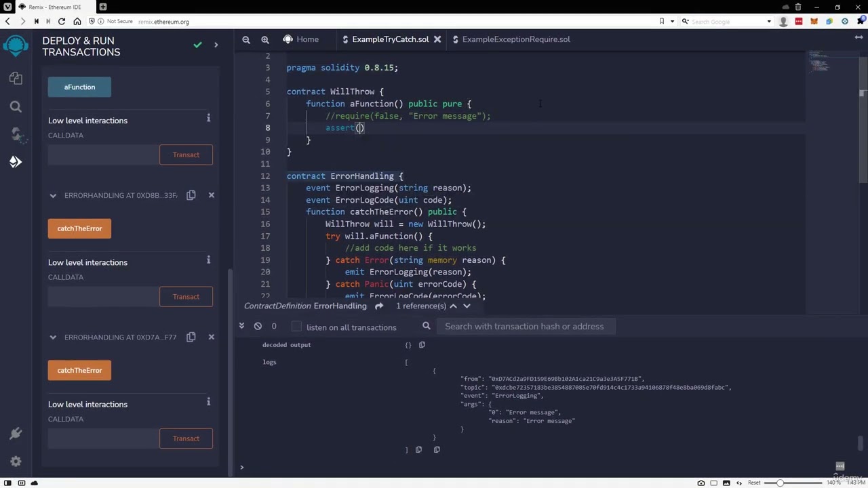Select the Deploy & run transactions sidebar icon

16,162
